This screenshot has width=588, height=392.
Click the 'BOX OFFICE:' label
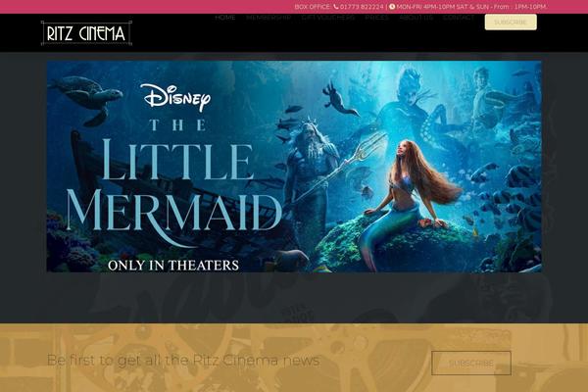313,7
